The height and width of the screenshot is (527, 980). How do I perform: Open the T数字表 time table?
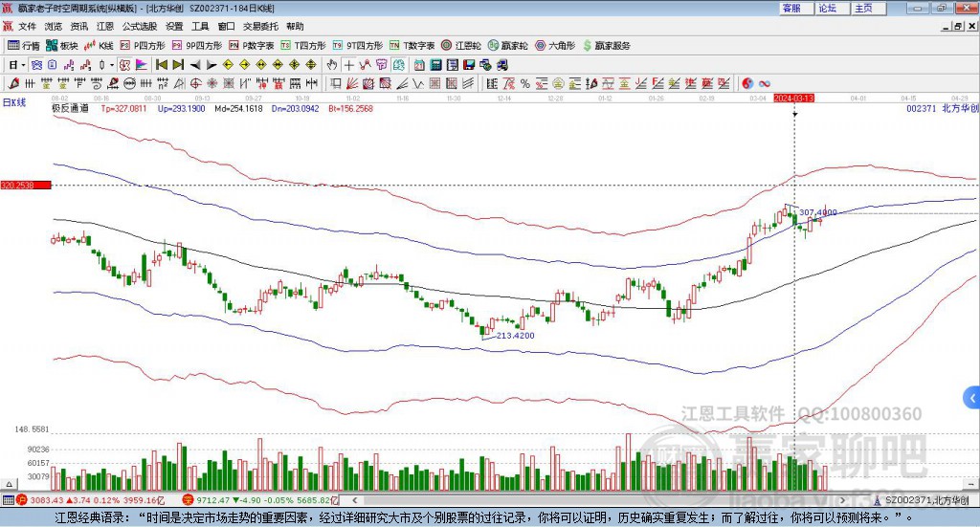412,46
